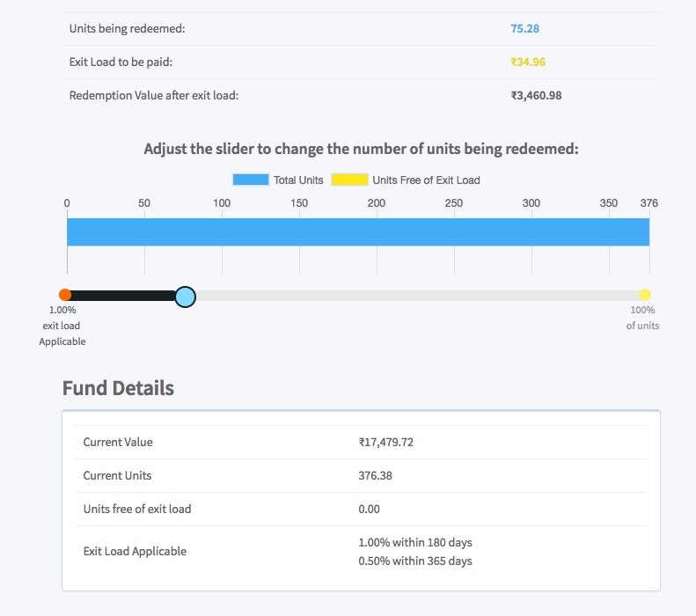This screenshot has height=616, width=696.
Task: Click Current Units row label
Action: [117, 476]
